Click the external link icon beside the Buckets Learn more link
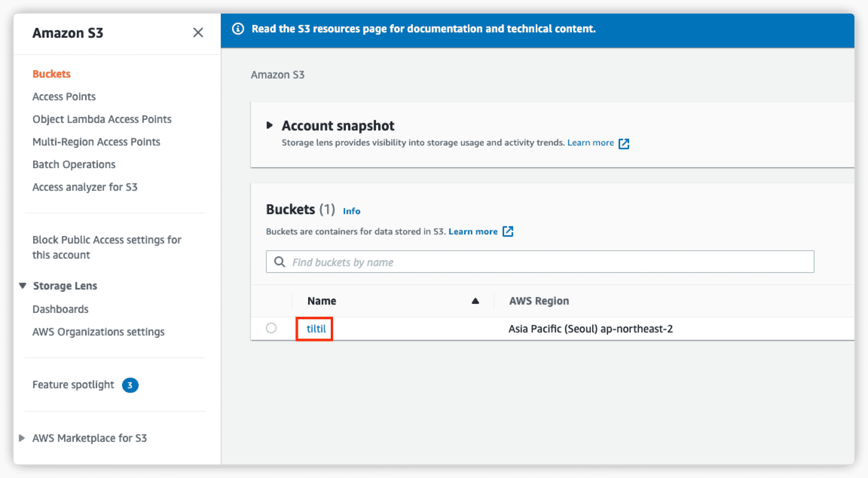 tap(508, 231)
